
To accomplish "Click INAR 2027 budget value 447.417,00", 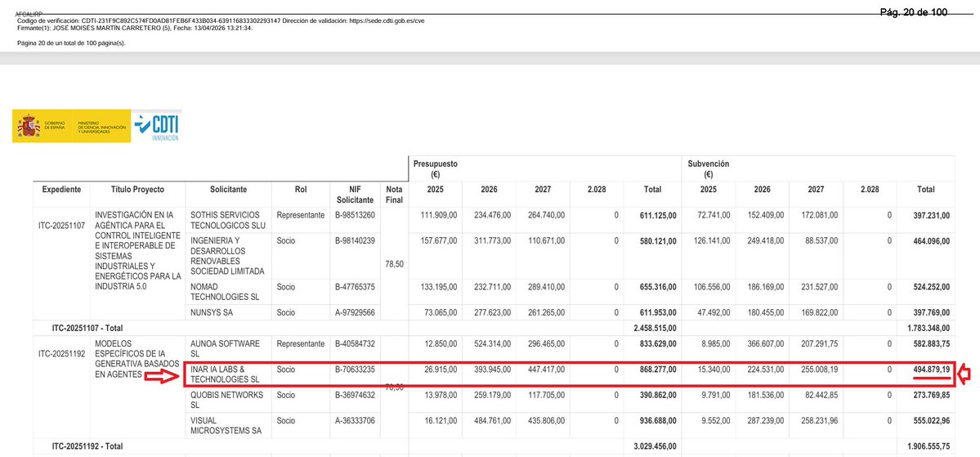I will pos(546,370).
